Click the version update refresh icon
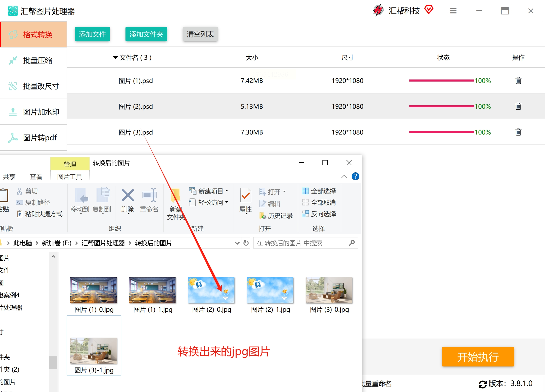 tap(483, 384)
